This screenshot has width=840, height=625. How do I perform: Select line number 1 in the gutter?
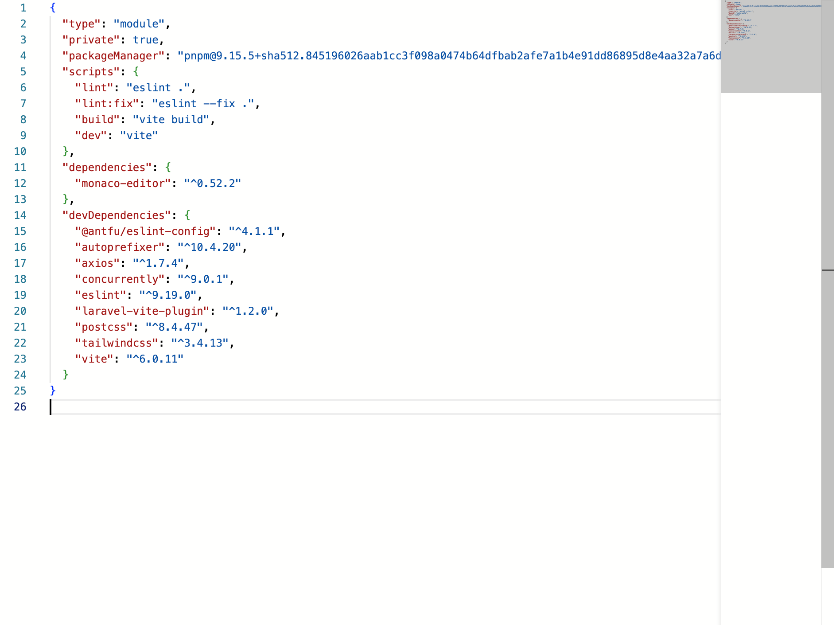pos(23,8)
